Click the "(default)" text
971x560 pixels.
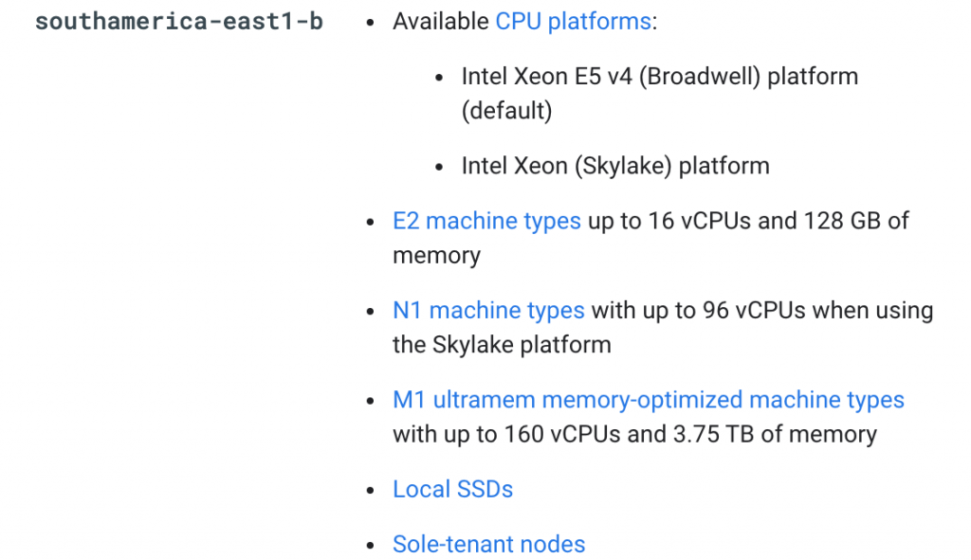[506, 111]
